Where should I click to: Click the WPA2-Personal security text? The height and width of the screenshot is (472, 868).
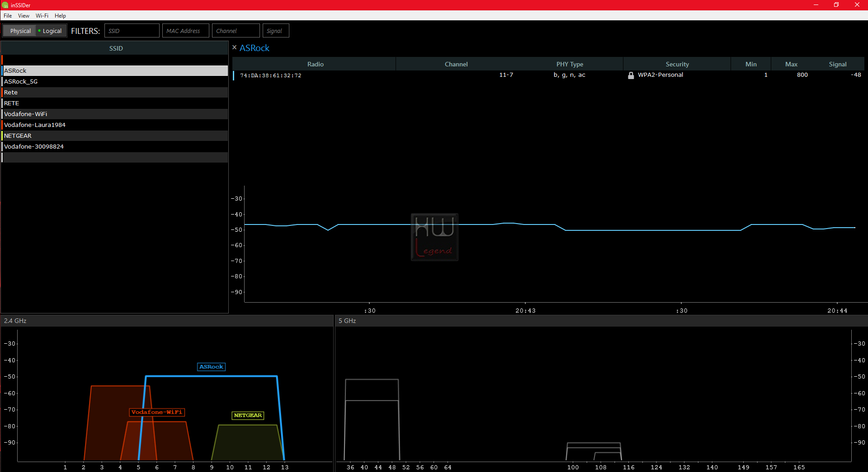660,75
